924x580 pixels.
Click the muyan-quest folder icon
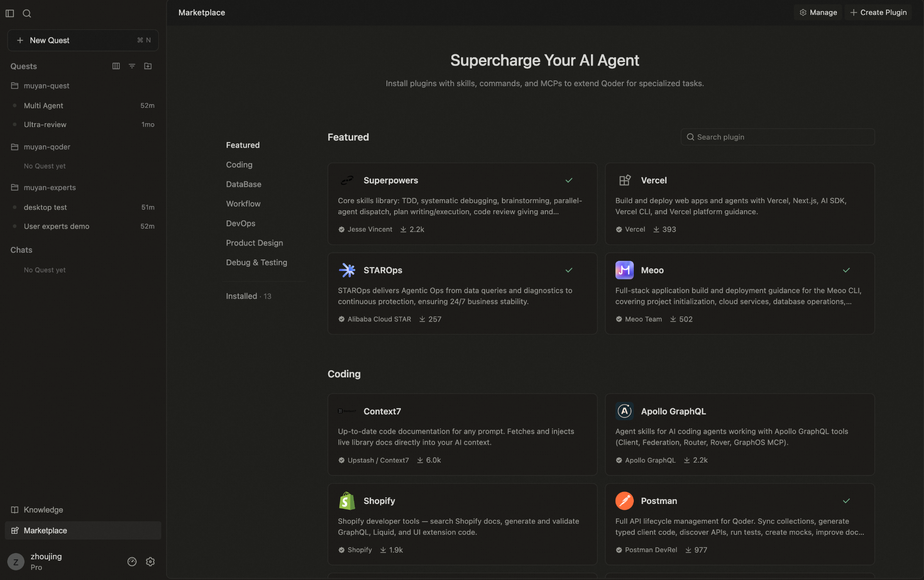click(x=15, y=86)
